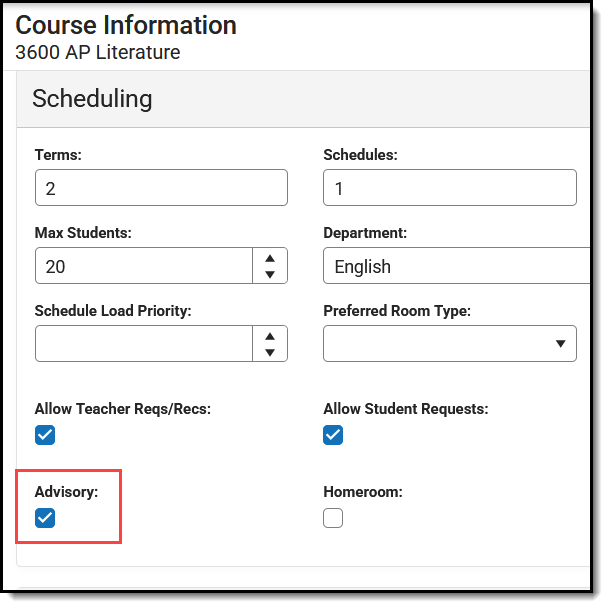Viewport: 608px width, 608px height.
Task: Click the Homeroom label text
Action: [x=363, y=492]
